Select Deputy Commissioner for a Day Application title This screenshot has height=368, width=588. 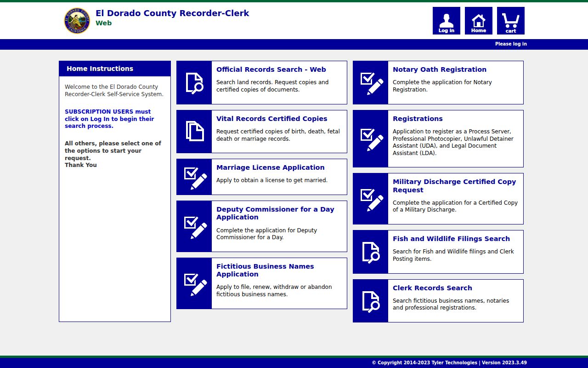[275, 213]
